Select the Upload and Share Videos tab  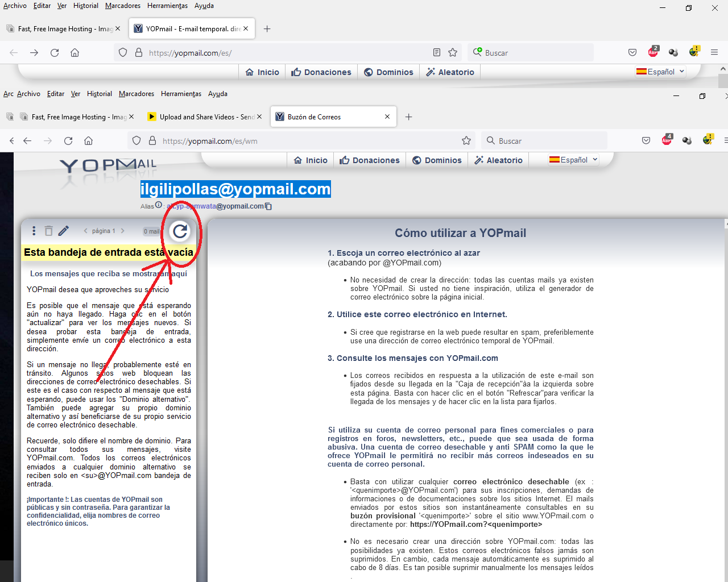point(205,117)
